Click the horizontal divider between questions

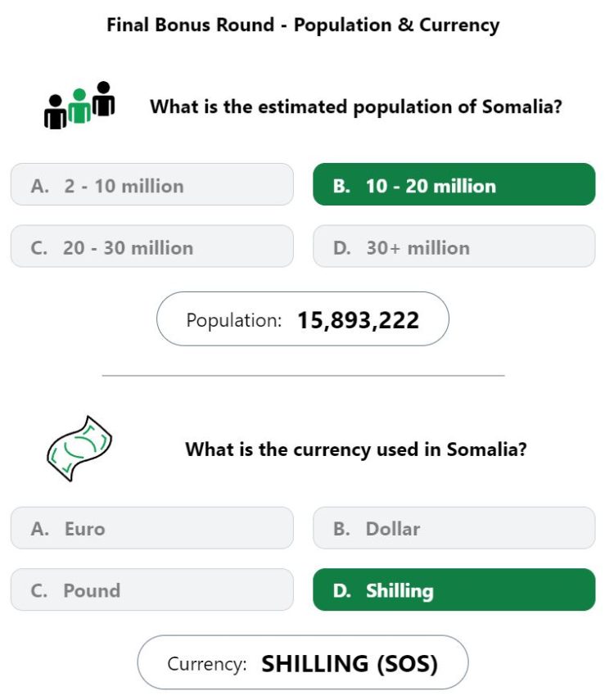click(x=303, y=376)
